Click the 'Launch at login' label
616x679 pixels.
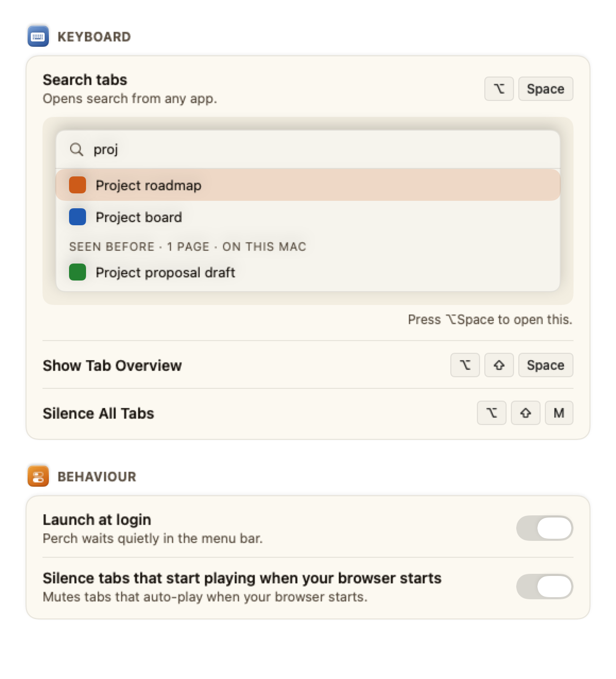click(97, 520)
